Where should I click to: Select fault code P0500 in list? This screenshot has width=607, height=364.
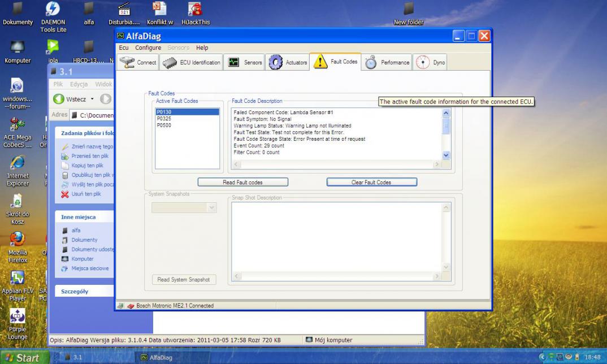tap(187, 125)
